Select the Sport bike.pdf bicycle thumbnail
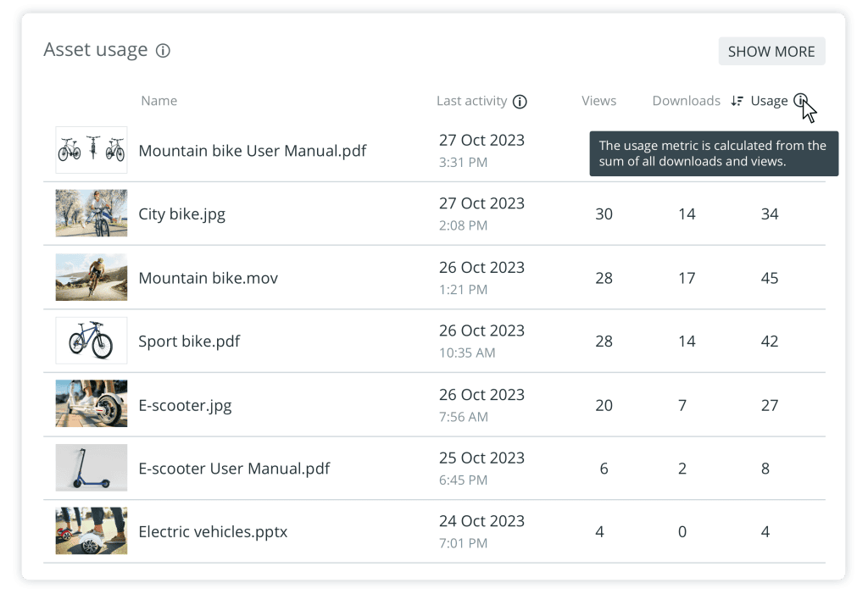This screenshot has height=594, width=868. click(91, 341)
